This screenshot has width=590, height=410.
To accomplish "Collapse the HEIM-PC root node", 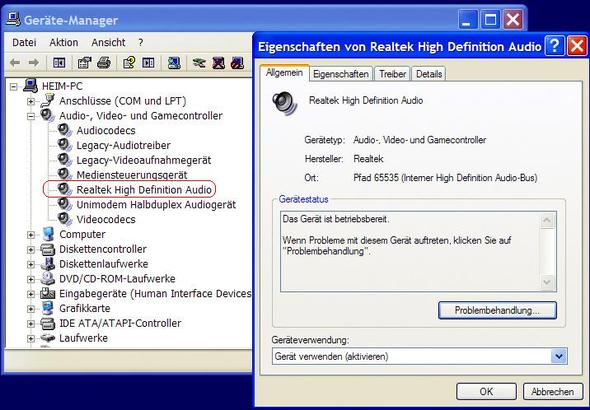I will pyautogui.click(x=14, y=87).
